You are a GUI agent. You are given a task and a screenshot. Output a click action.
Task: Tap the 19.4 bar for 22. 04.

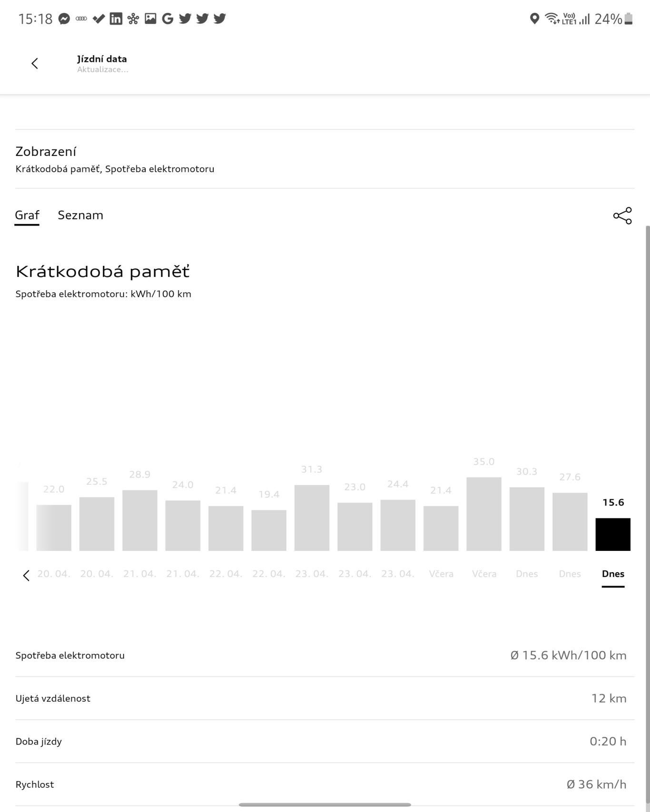[x=269, y=530]
